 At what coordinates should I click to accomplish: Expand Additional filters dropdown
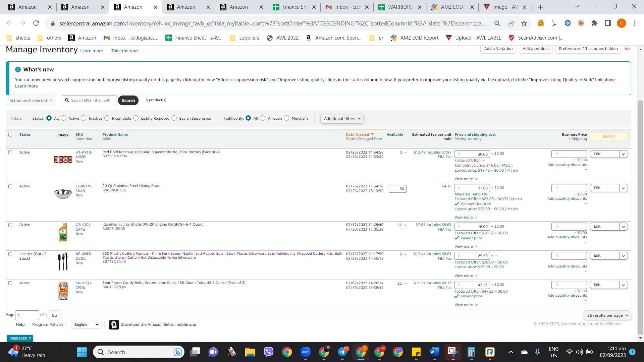(342, 119)
